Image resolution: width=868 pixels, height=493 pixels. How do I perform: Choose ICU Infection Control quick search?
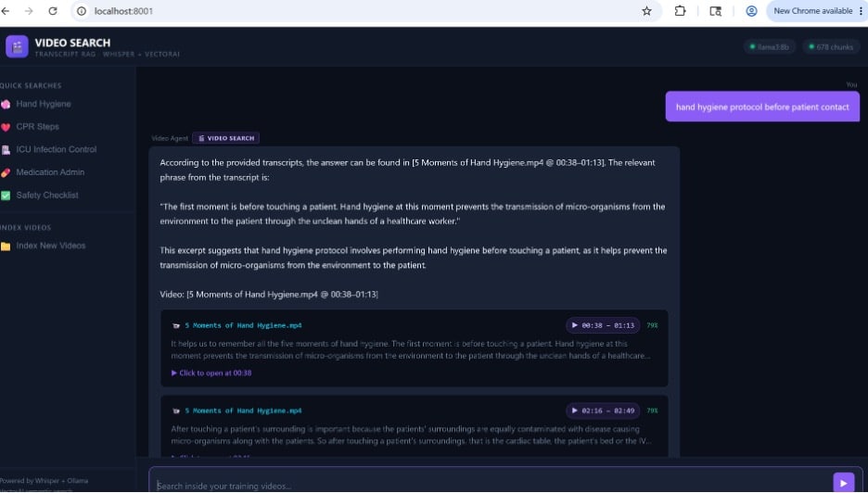[49, 149]
